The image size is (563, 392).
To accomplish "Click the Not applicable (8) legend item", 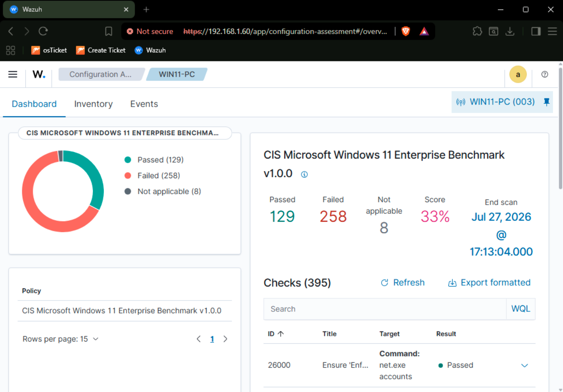I will (x=163, y=191).
